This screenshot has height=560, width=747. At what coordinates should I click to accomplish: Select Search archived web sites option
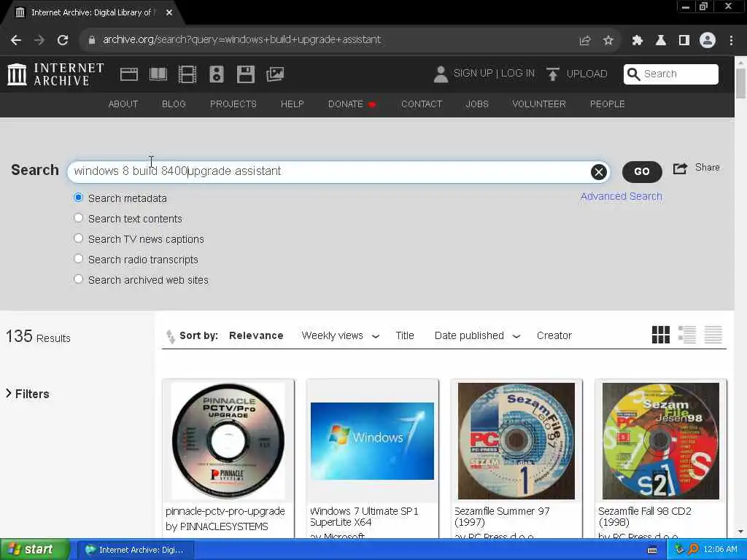pos(79,279)
